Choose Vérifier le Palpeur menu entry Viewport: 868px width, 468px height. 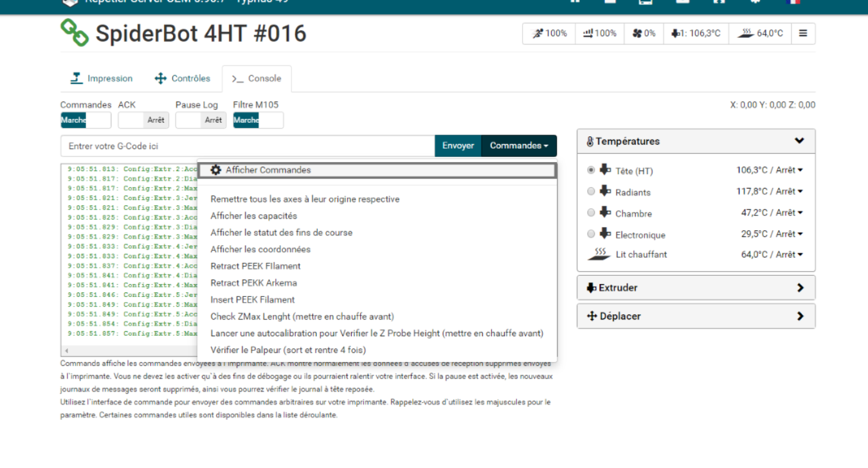coord(377,350)
